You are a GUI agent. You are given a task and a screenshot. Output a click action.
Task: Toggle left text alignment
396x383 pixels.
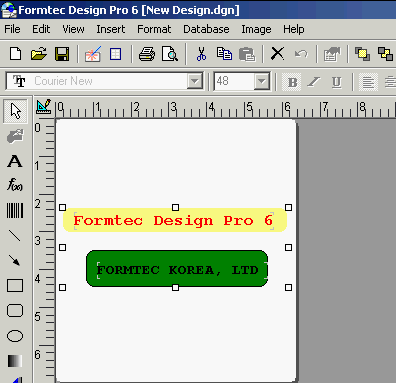point(368,82)
